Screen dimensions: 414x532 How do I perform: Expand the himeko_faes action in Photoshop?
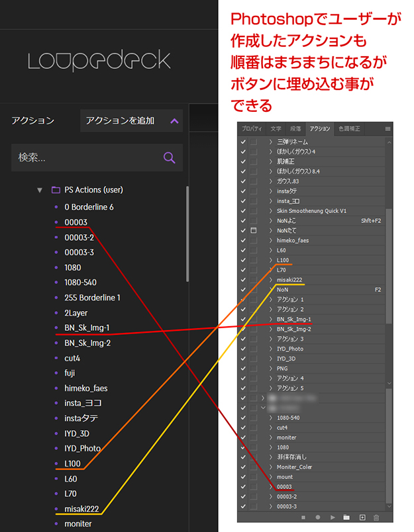271,240
